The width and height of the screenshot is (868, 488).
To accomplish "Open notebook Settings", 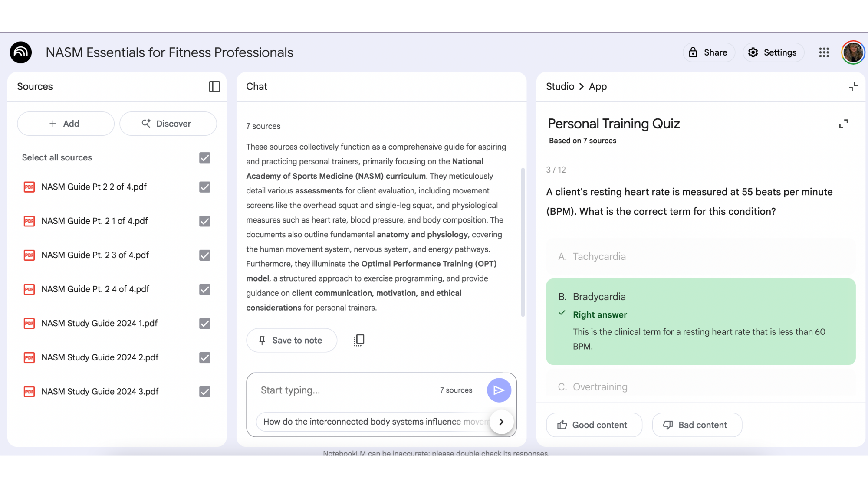I will pyautogui.click(x=773, y=52).
